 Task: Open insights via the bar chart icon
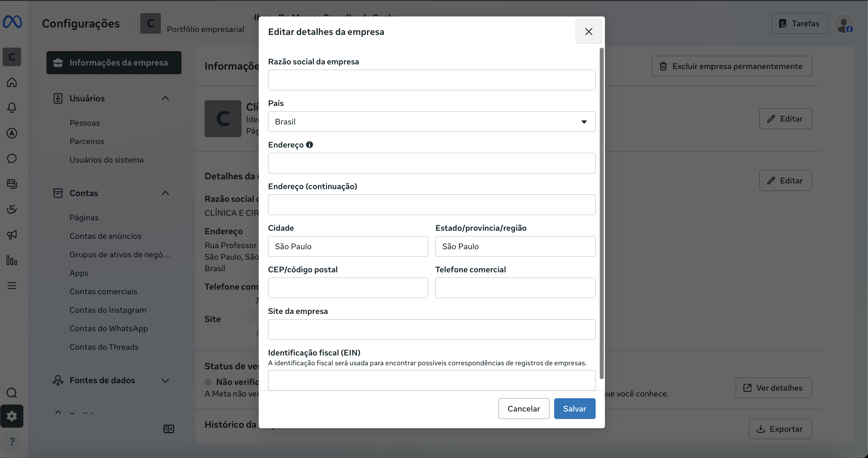click(x=12, y=260)
